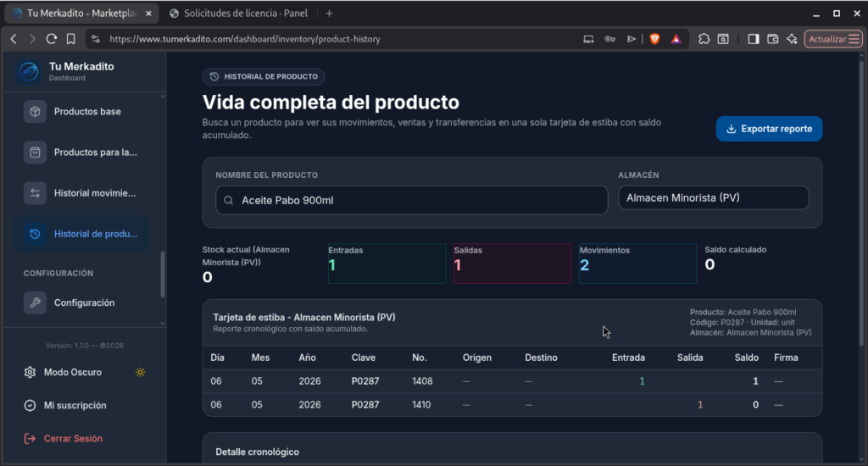Click the Detalle cronológico heading

click(257, 452)
